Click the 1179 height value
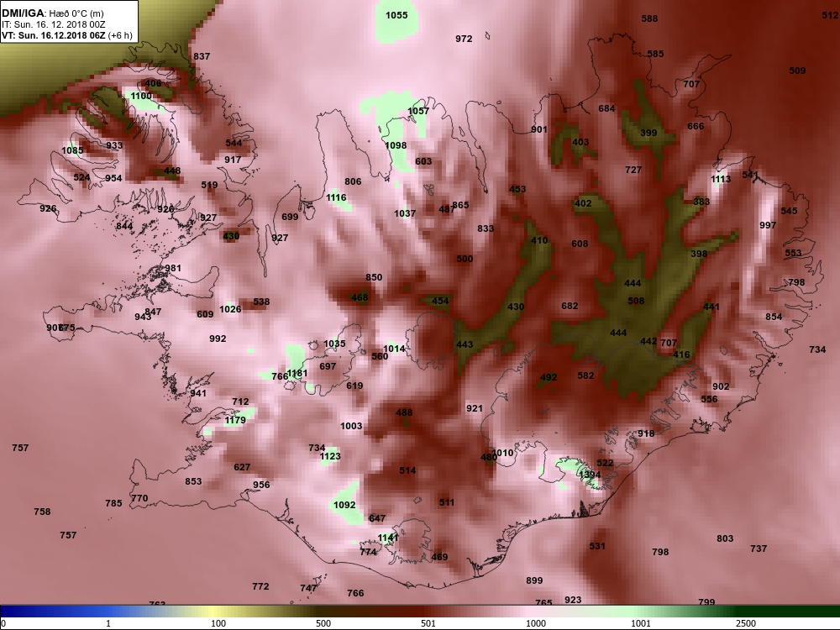This screenshot has height=630, width=840. (234, 419)
